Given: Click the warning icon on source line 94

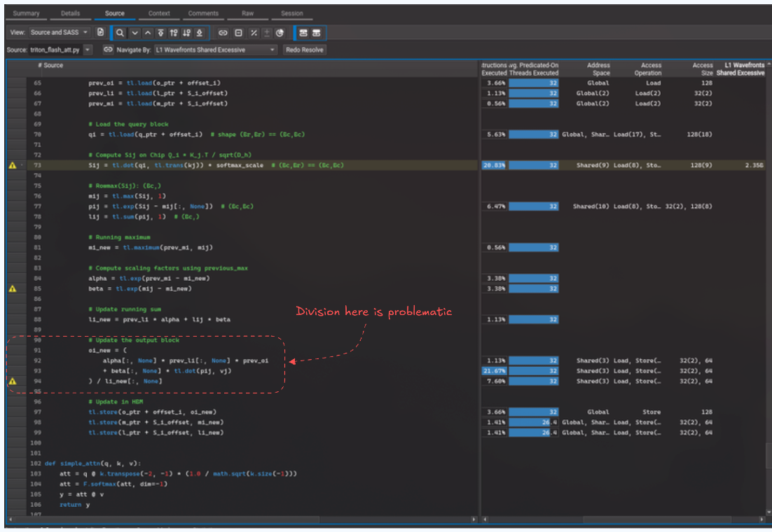Looking at the screenshot, I should click(x=12, y=381).
